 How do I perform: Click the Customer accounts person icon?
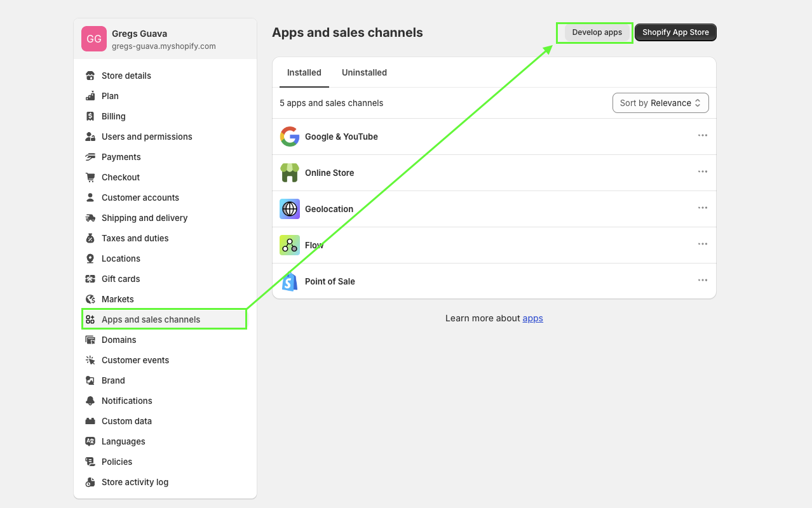click(x=90, y=197)
